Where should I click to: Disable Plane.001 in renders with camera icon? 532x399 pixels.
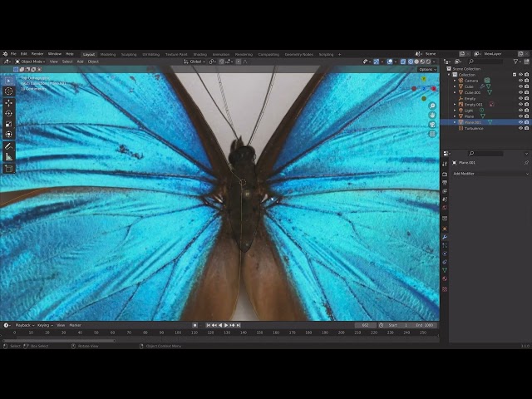[526, 122]
